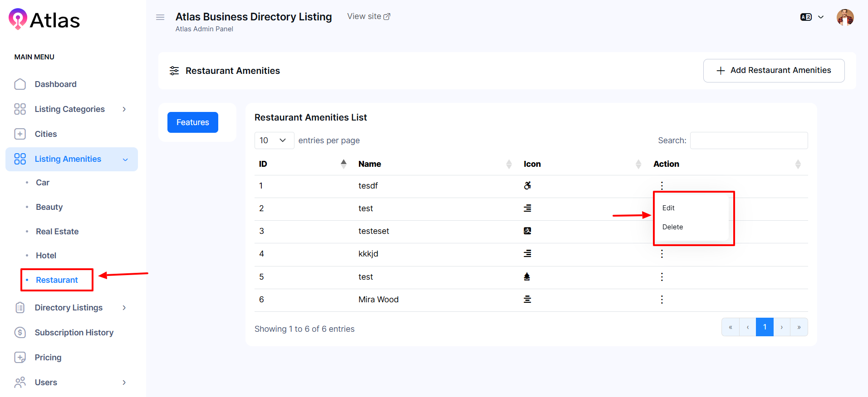This screenshot has width=868, height=397.
Task: Open three-dot action menu for kkkjd row
Action: click(x=662, y=254)
